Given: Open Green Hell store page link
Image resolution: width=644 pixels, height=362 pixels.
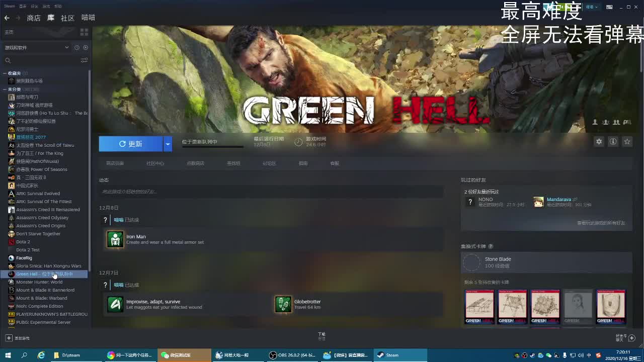Looking at the screenshot, I should [115, 163].
